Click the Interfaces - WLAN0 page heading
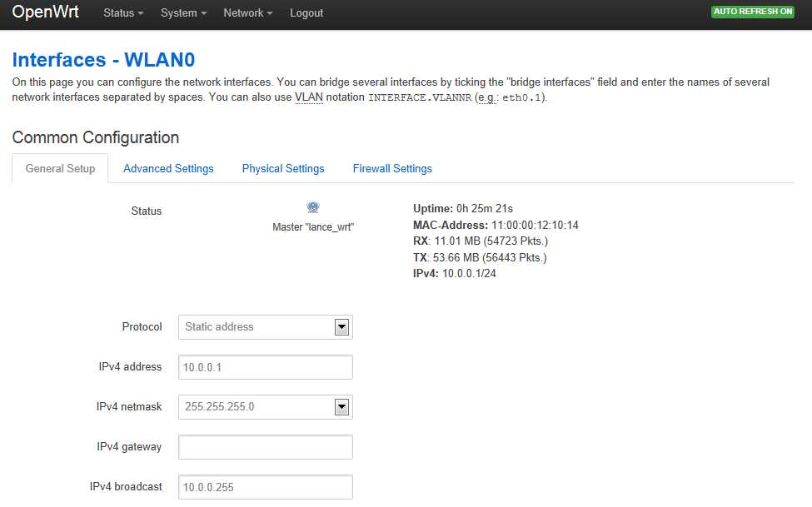 [x=103, y=60]
